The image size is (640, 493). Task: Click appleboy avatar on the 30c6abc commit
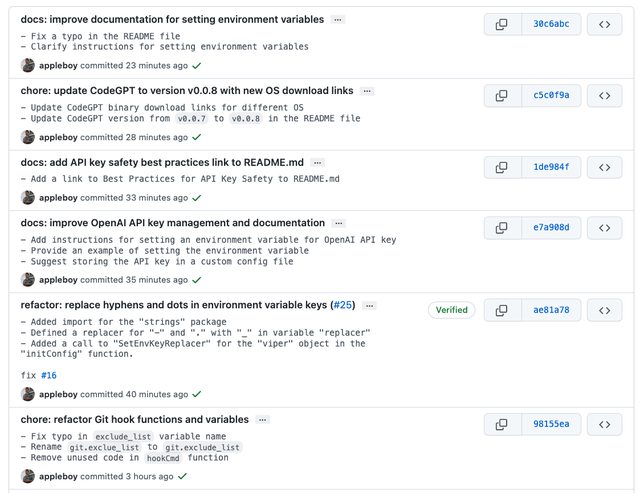28,66
